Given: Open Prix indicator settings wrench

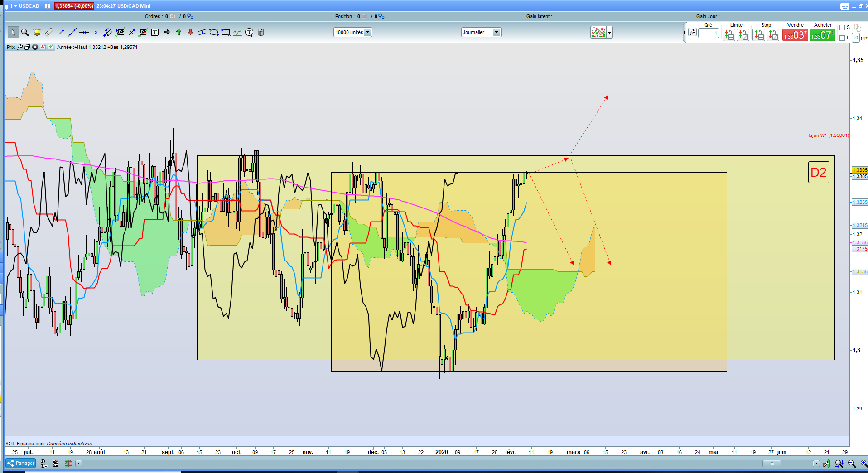Looking at the screenshot, I should pos(19,47).
